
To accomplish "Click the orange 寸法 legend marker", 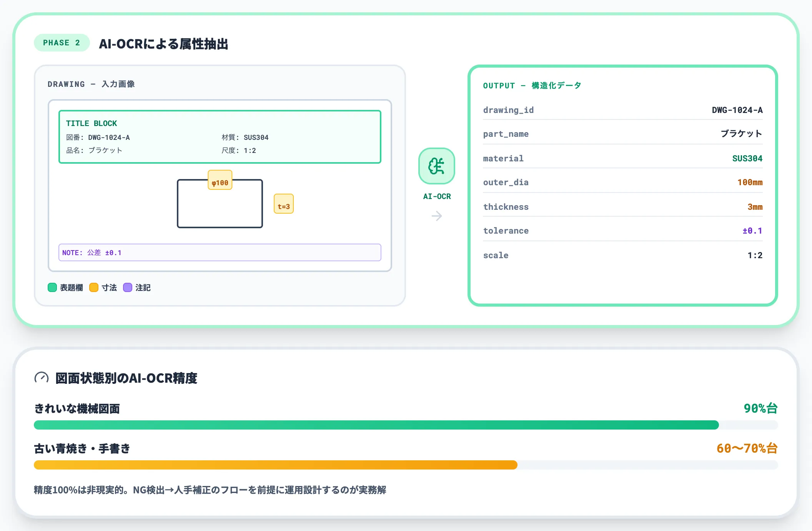I will pos(94,287).
